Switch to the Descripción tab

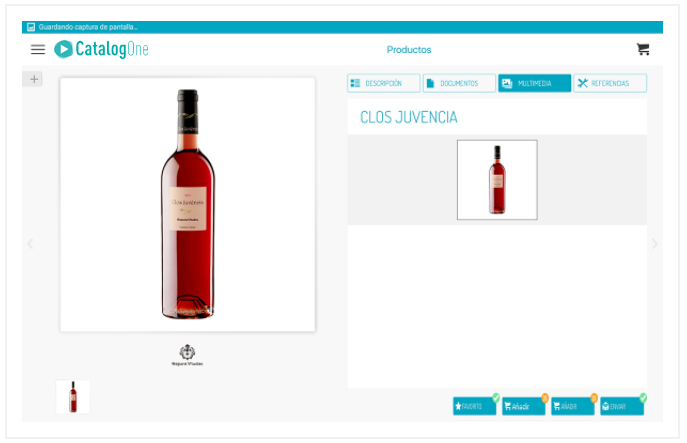383,83
